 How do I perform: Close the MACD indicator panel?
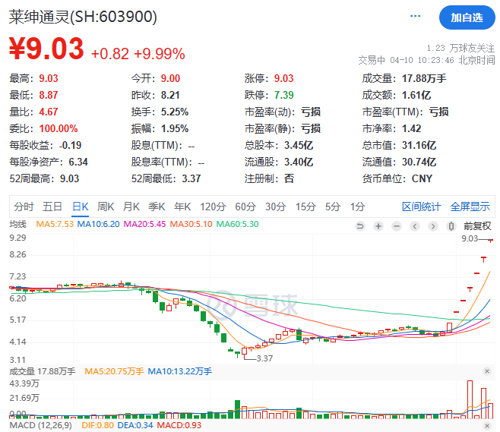click(487, 425)
